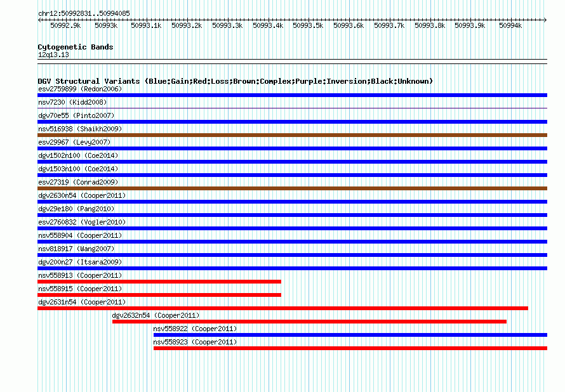The height and width of the screenshot is (392, 565).
Task: Select blue bar beneath dgv200n27
Action: (292, 268)
